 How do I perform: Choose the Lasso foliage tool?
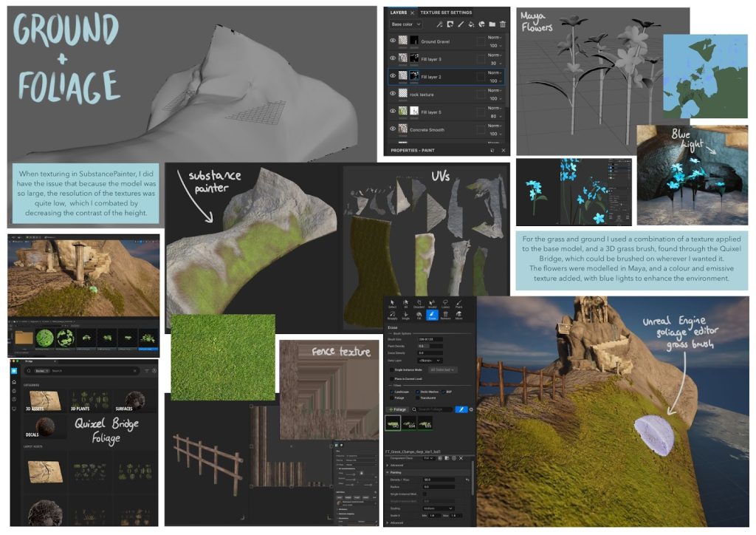click(445, 304)
